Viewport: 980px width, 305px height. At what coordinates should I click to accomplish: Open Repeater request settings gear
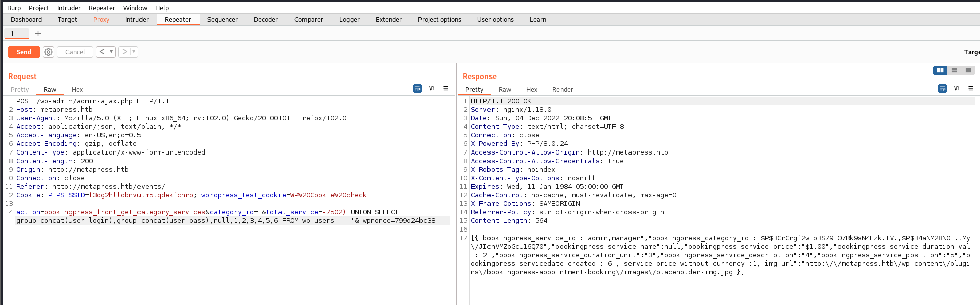(48, 52)
